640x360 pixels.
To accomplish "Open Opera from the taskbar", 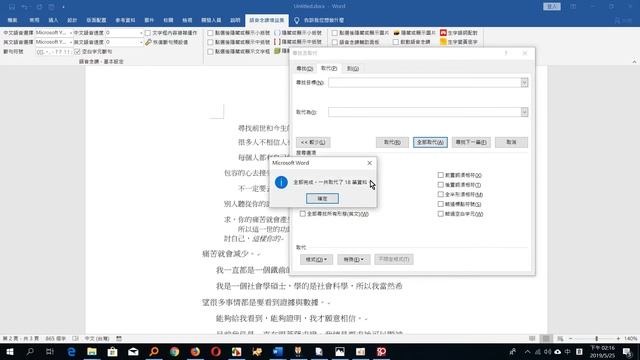I will pos(216,351).
